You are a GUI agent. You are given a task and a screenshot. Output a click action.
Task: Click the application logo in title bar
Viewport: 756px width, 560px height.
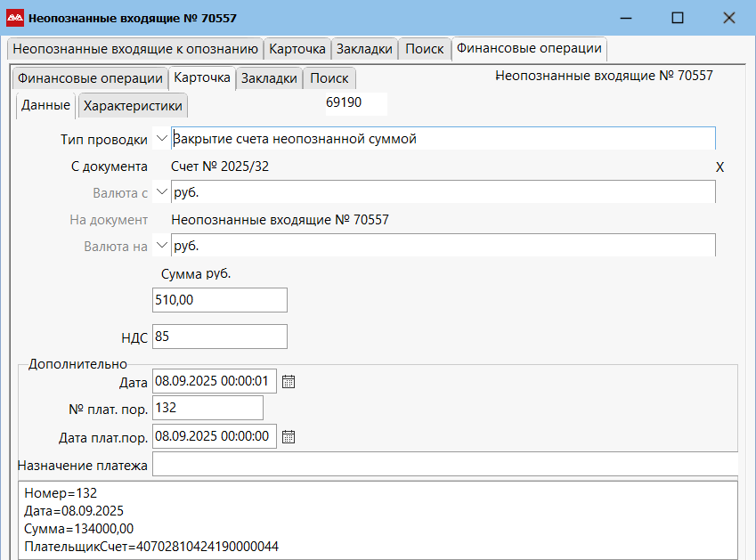pyautogui.click(x=14, y=18)
